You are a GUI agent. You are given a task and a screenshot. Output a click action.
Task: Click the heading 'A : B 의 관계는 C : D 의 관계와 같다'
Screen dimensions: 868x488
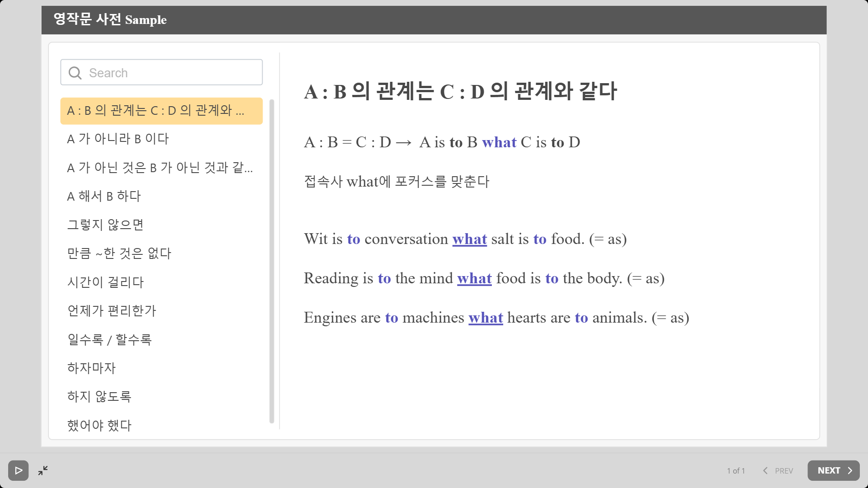point(460,91)
